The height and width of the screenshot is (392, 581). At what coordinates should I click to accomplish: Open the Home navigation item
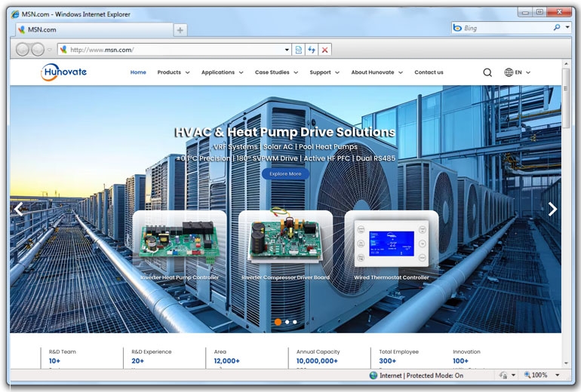138,72
